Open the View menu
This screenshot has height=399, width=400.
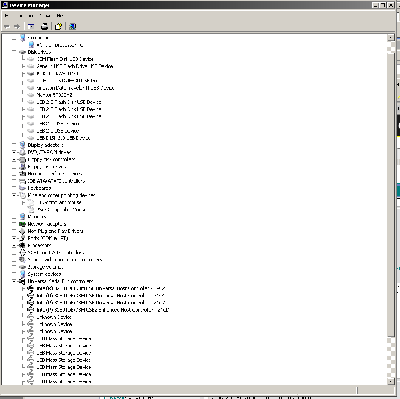pyautogui.click(x=45, y=15)
